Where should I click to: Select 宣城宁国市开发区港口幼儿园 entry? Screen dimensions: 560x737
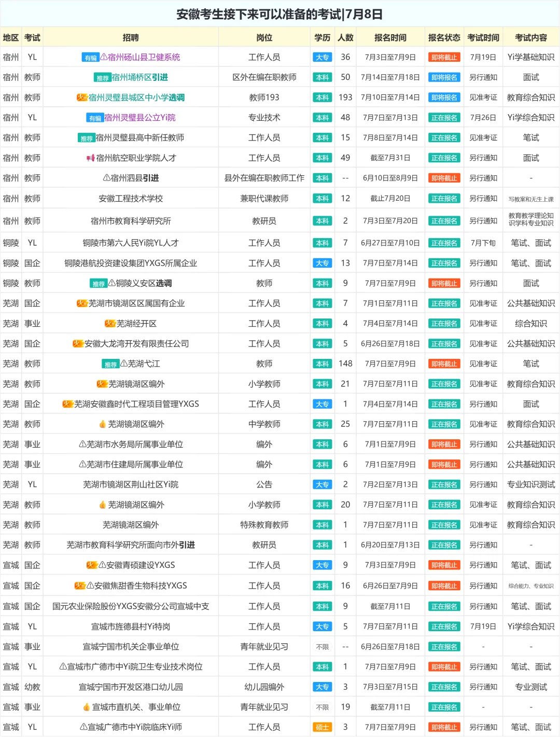click(x=131, y=687)
